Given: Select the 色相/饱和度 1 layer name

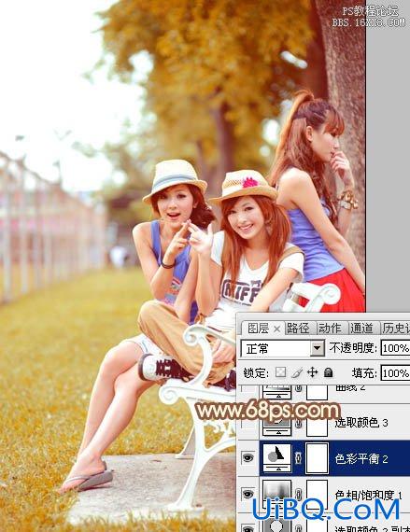Looking at the screenshot, I should coord(368,496).
